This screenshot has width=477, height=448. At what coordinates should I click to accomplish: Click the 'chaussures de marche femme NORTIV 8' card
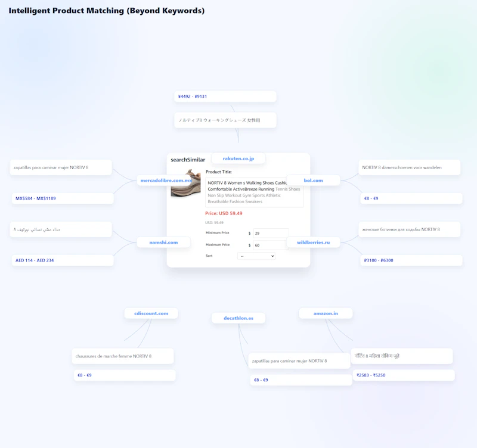point(123,356)
